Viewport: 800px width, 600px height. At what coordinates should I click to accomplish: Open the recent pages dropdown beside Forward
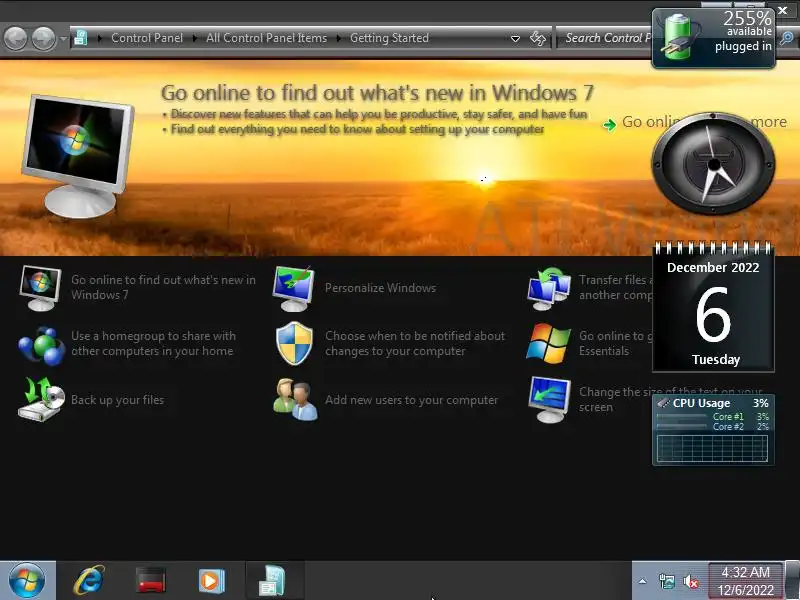(63, 38)
